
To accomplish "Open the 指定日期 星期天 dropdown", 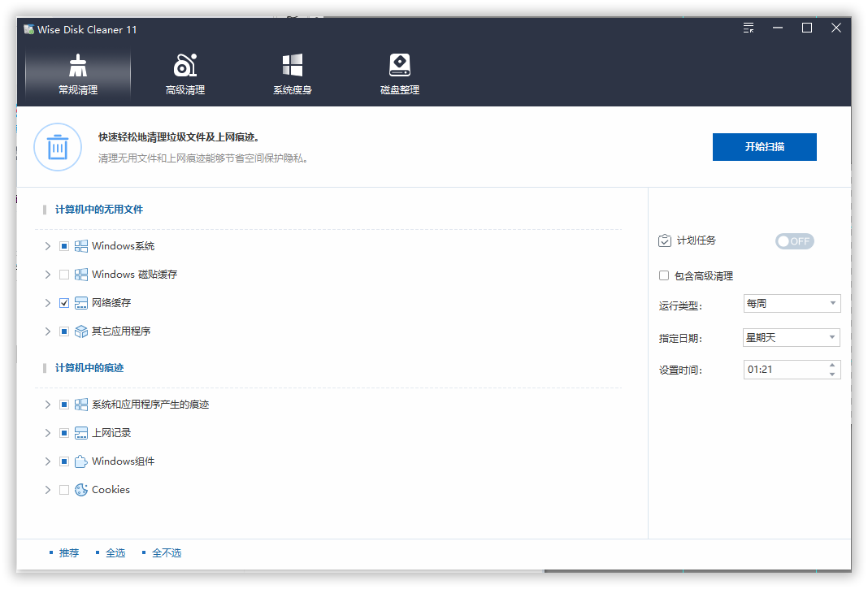I will (791, 338).
